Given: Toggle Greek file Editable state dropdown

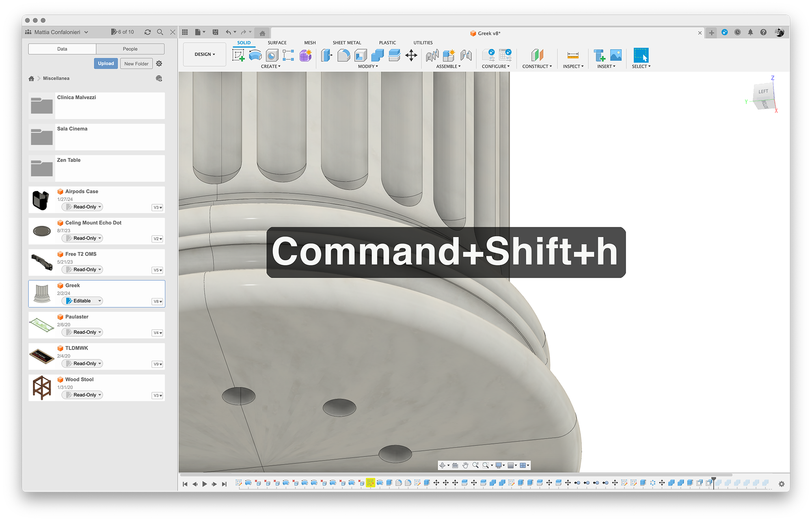Looking at the screenshot, I should 82,301.
